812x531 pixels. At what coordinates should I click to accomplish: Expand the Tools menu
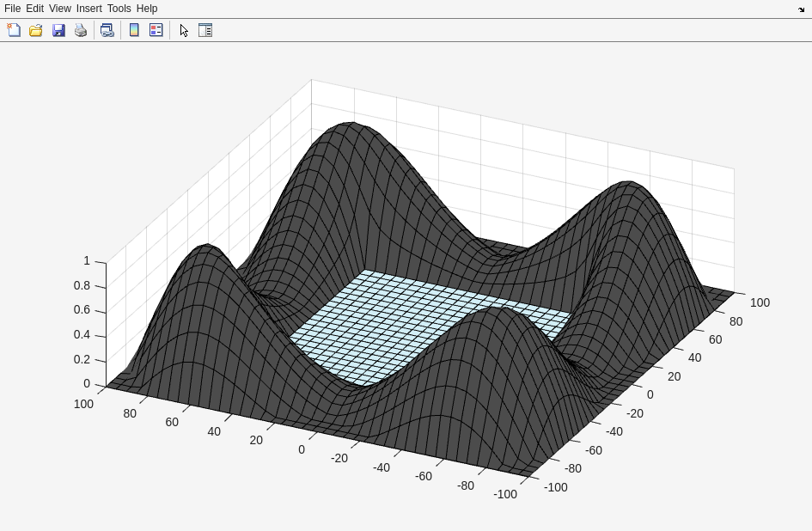[119, 9]
